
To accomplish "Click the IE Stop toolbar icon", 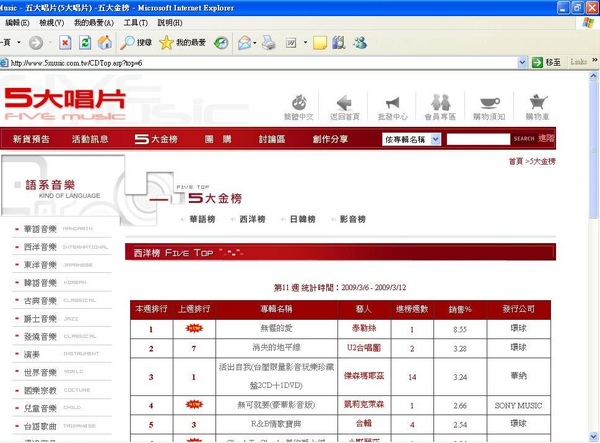I will (65, 42).
